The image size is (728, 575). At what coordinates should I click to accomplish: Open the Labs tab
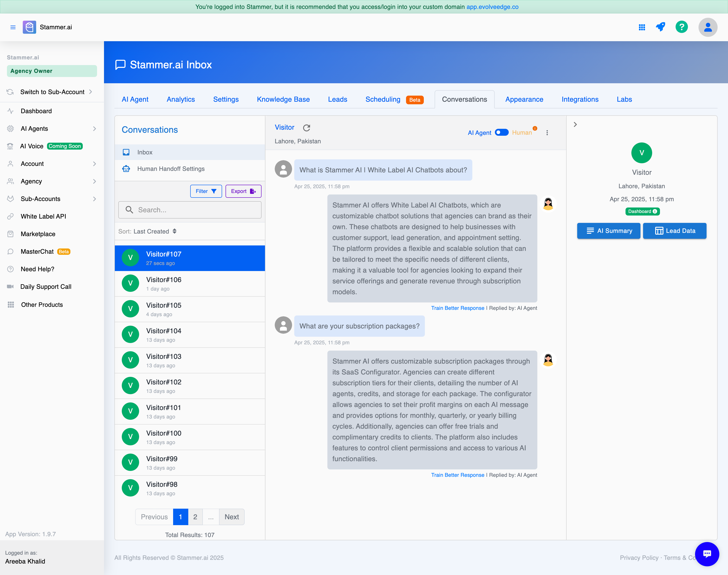point(624,99)
